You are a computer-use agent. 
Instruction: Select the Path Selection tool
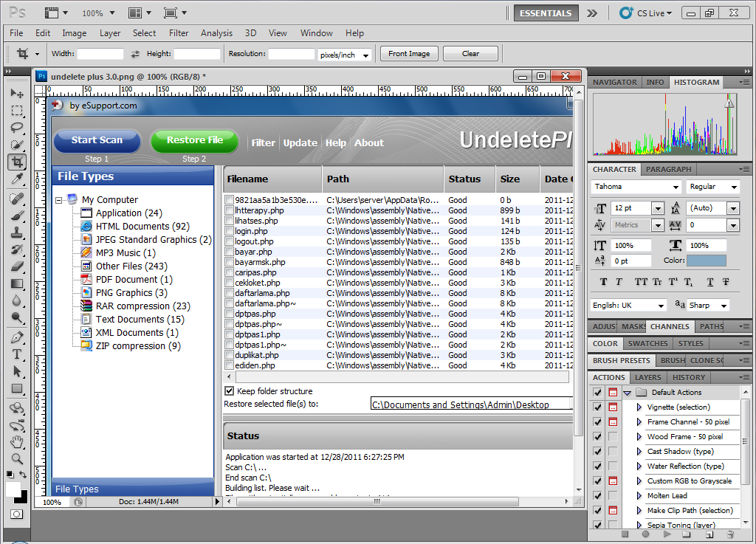[x=17, y=371]
